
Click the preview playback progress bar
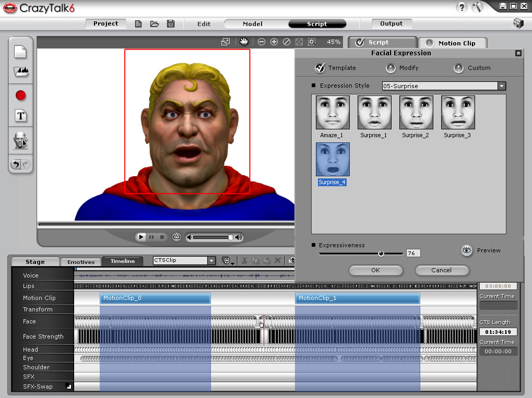pyautogui.click(x=166, y=224)
